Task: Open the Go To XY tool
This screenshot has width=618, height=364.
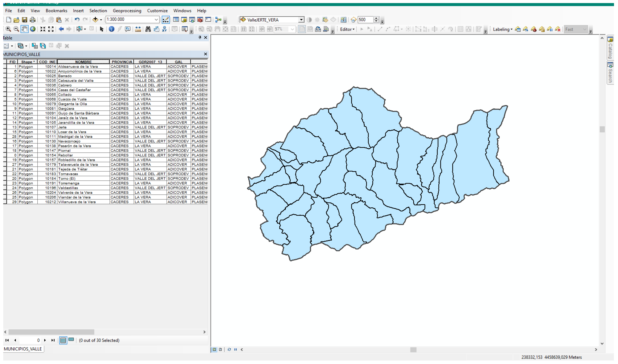Action: coord(164,29)
